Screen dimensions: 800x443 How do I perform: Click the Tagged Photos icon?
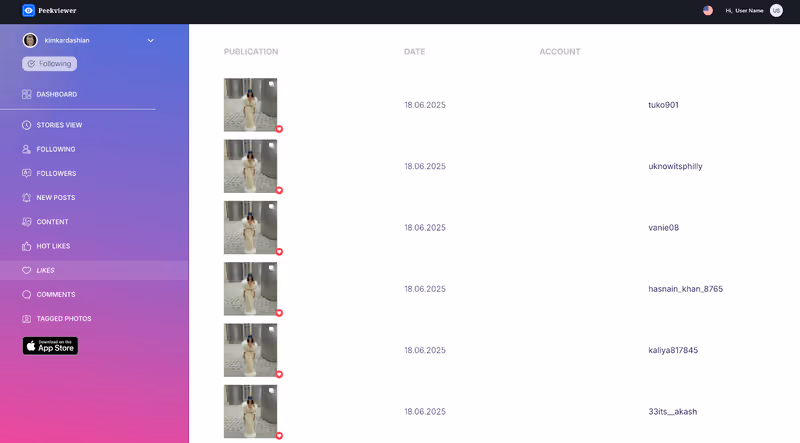(27, 318)
